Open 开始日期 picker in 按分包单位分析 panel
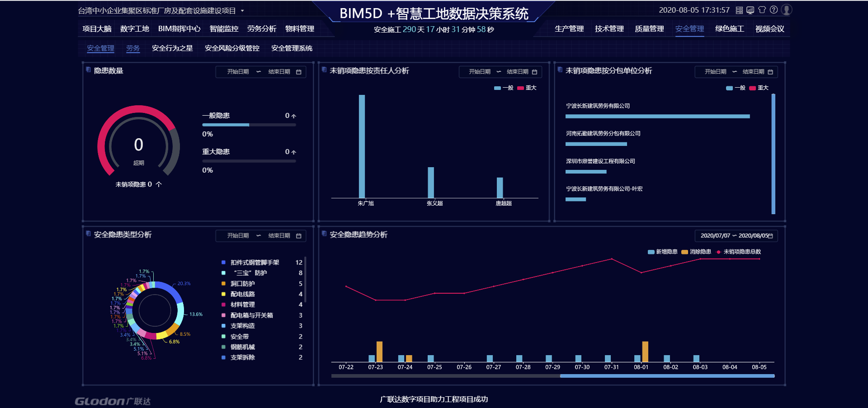 (716, 72)
